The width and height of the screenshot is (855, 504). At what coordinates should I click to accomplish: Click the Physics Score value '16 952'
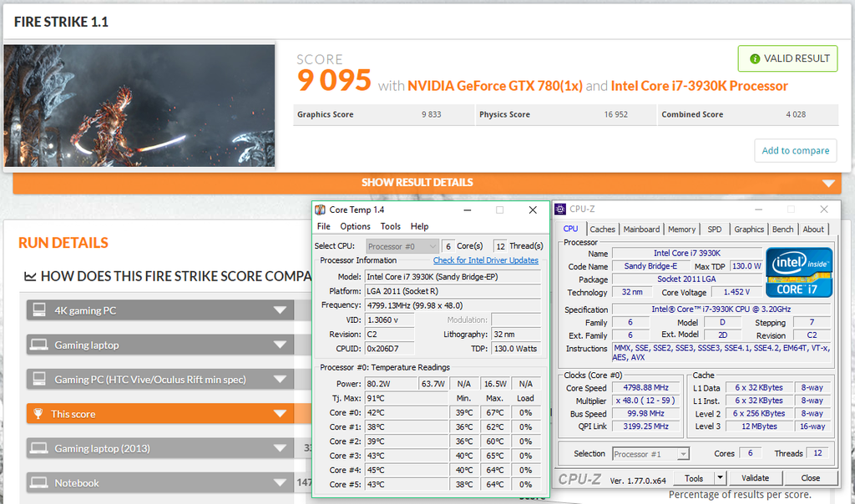(615, 114)
